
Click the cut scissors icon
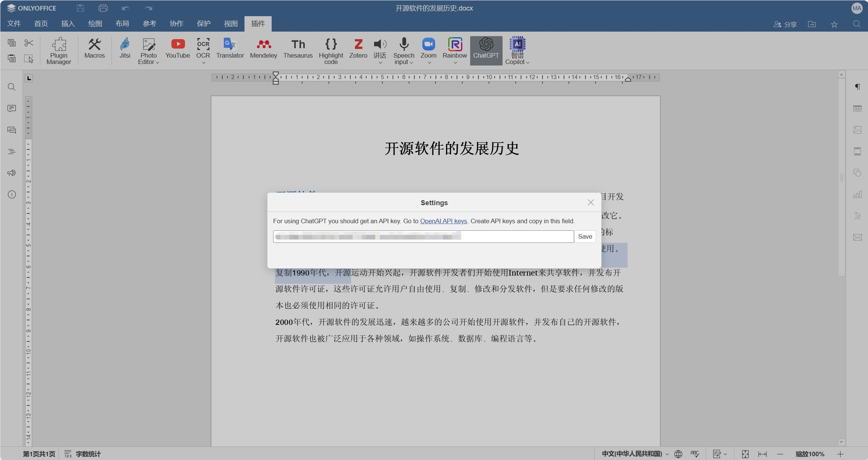click(29, 43)
